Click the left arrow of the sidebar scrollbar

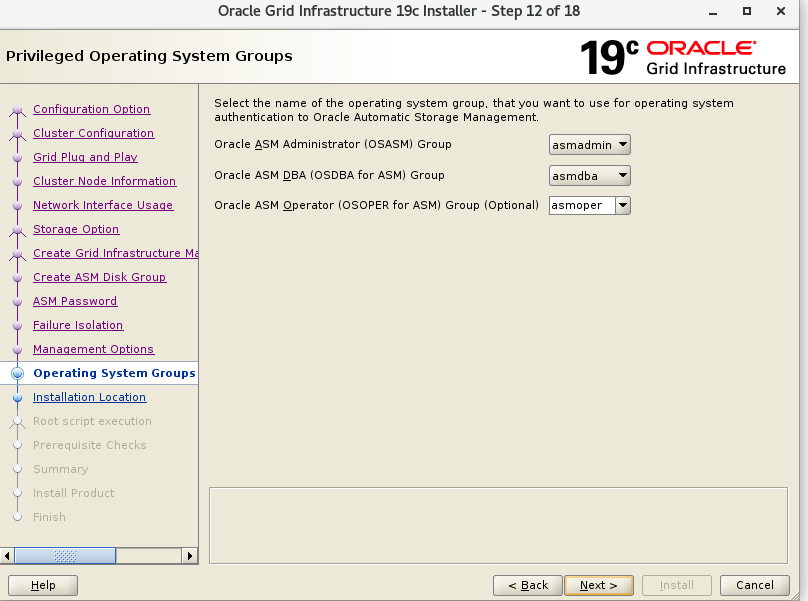7,556
